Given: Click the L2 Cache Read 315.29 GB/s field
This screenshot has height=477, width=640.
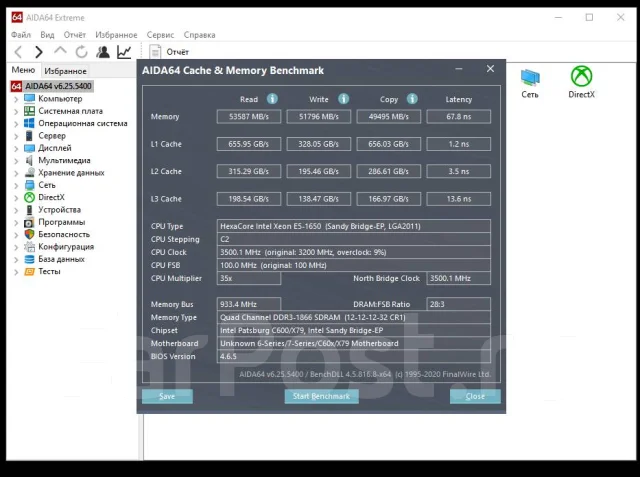Looking at the screenshot, I should click(x=249, y=171).
